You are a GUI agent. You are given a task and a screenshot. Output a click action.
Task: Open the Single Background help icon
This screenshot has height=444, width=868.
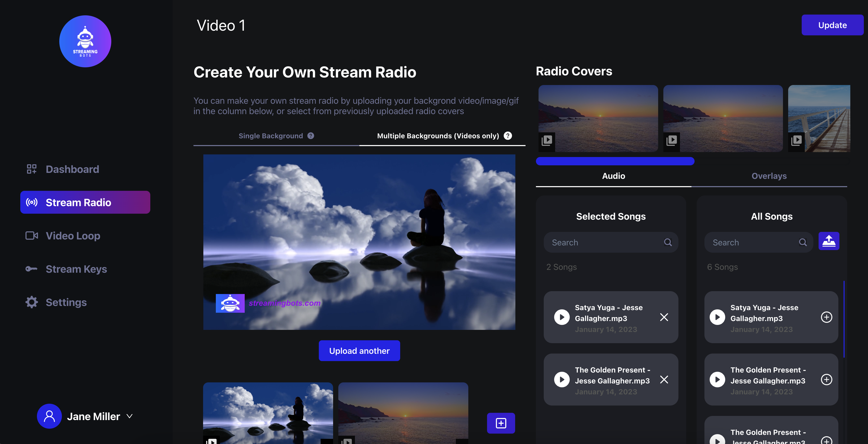(x=311, y=136)
